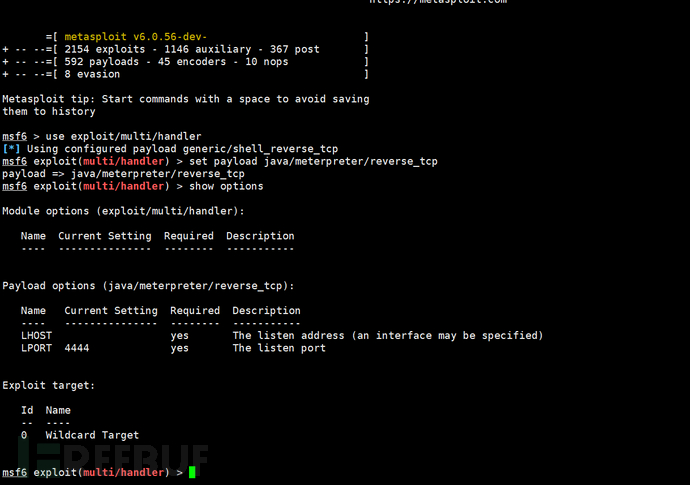
Task: Click the 'use exploit/multi/handler' command line
Action: 124,136
